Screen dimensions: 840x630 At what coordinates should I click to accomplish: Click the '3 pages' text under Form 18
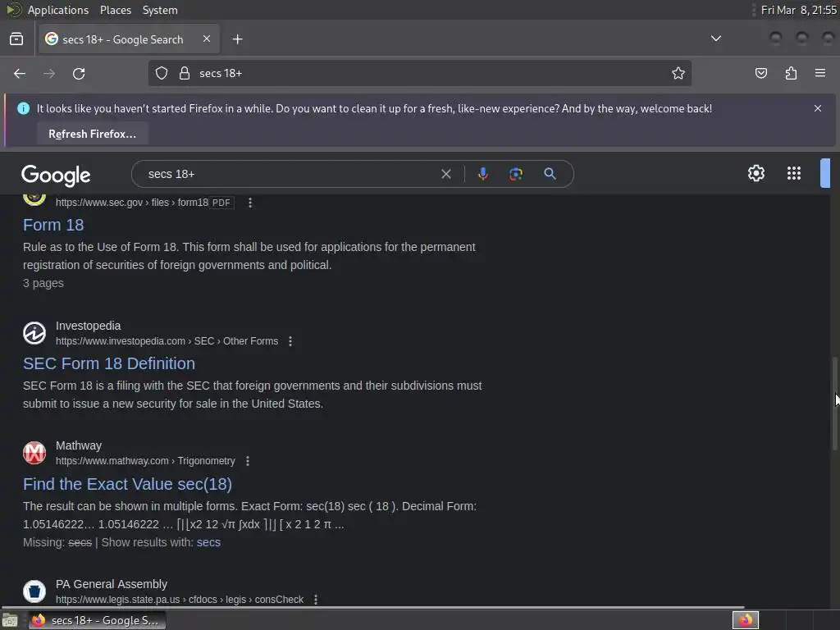[43, 283]
